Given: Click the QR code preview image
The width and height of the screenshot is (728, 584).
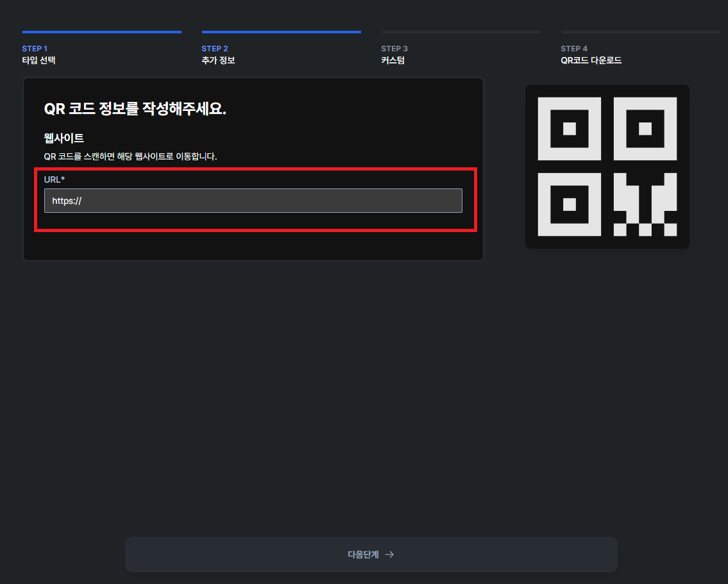Looking at the screenshot, I should (607, 167).
